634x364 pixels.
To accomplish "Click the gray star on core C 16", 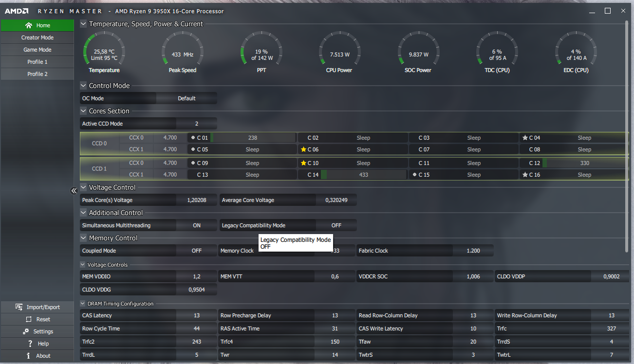I will 525,175.
